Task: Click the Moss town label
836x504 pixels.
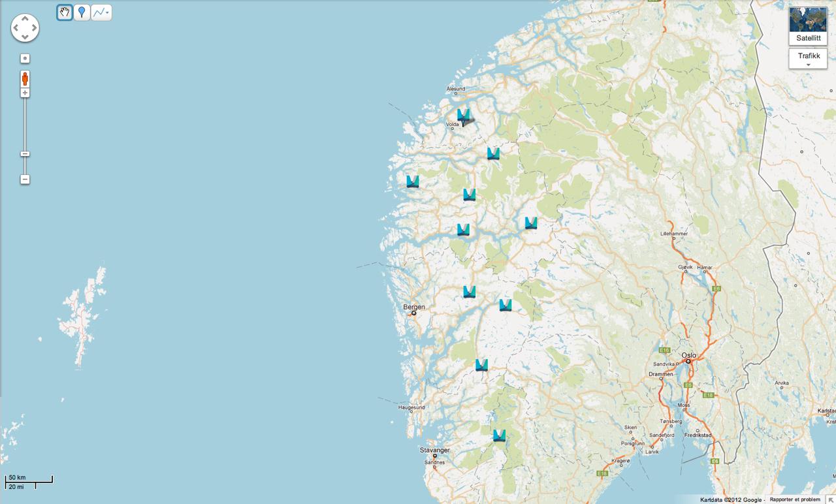Action: pos(684,405)
